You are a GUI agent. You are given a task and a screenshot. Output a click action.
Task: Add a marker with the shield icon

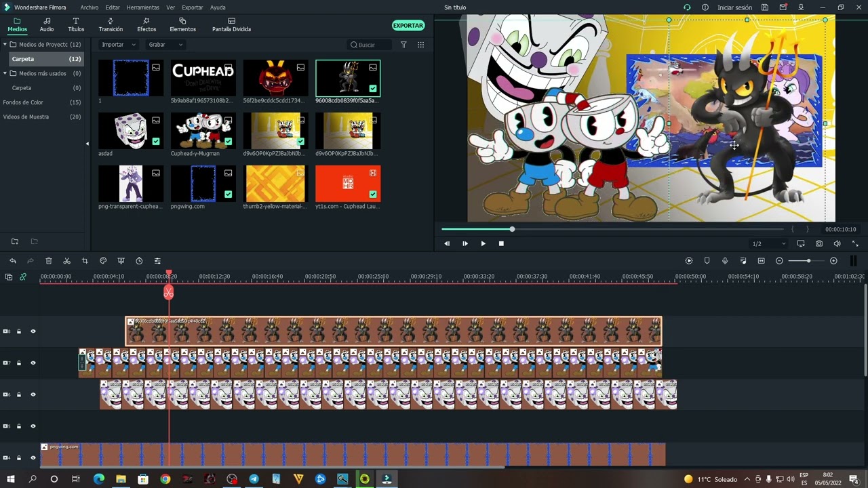click(x=707, y=261)
